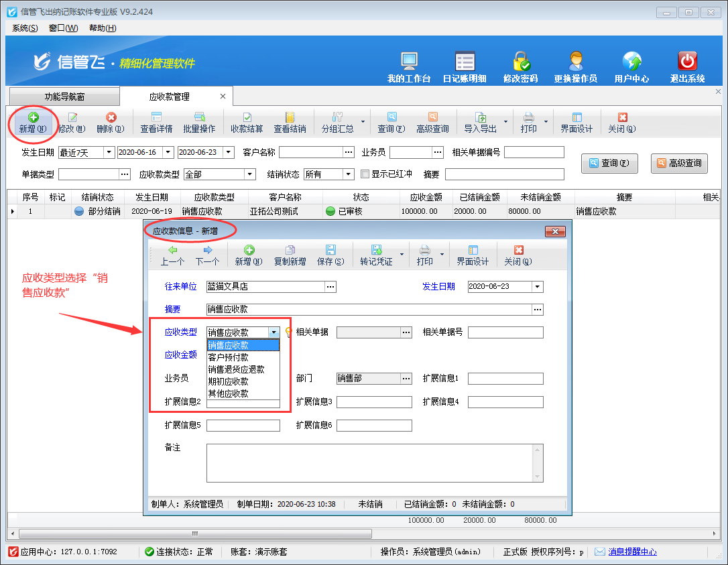Click 复制新增 in the dialog toolbar

coord(290,255)
